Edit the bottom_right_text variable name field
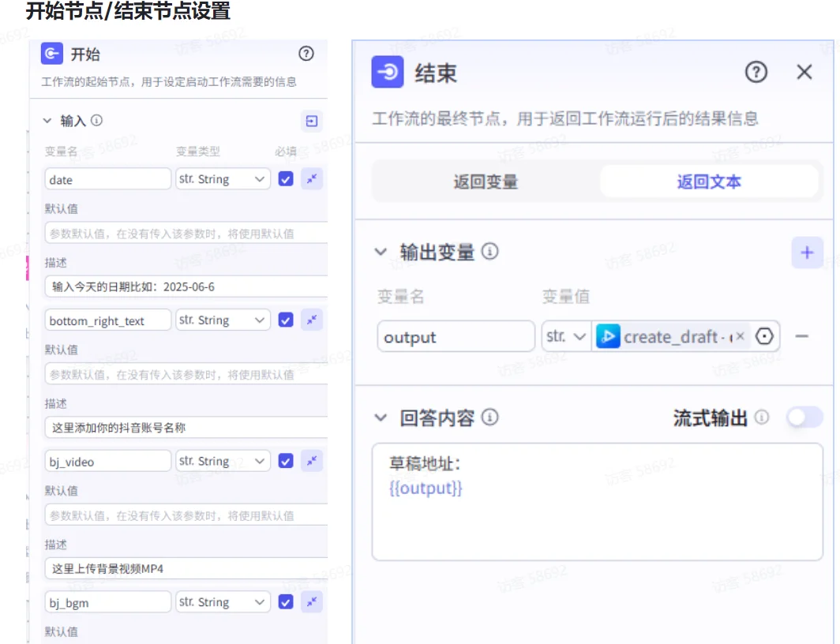Screen dimensions: 840x644 107,320
